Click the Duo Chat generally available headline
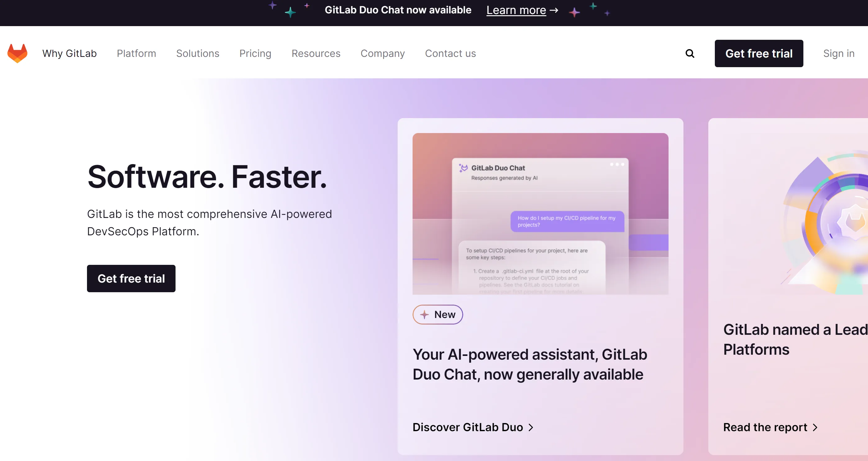 point(530,365)
